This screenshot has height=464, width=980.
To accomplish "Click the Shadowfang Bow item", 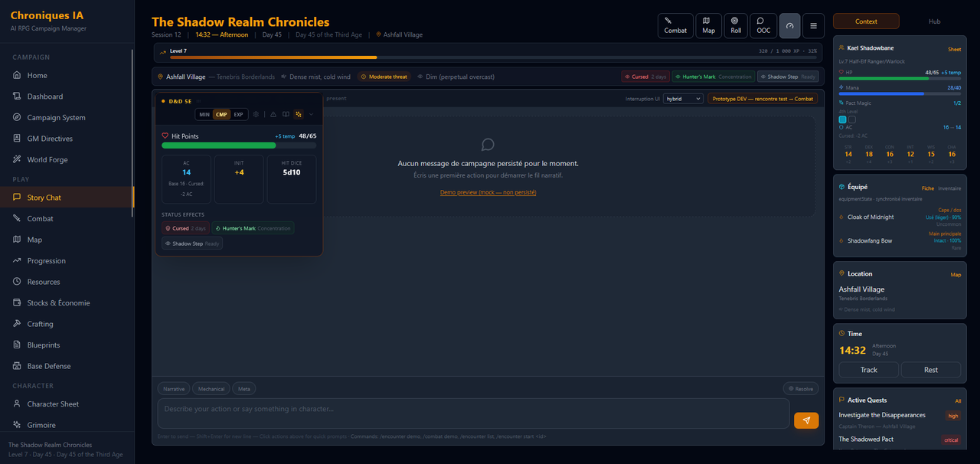I will point(900,240).
